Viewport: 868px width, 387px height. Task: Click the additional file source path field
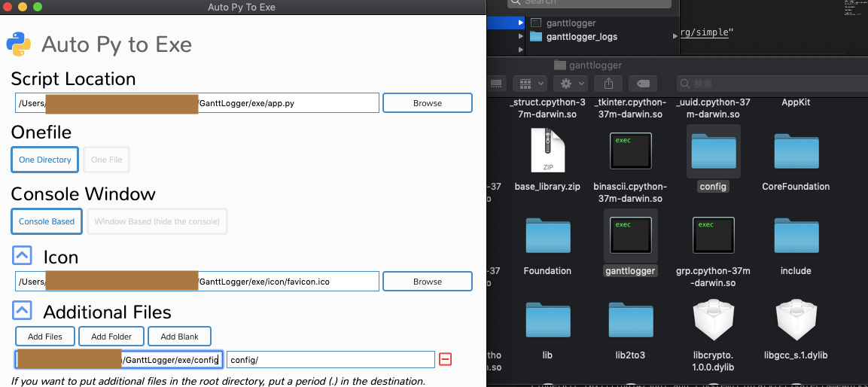pos(118,359)
